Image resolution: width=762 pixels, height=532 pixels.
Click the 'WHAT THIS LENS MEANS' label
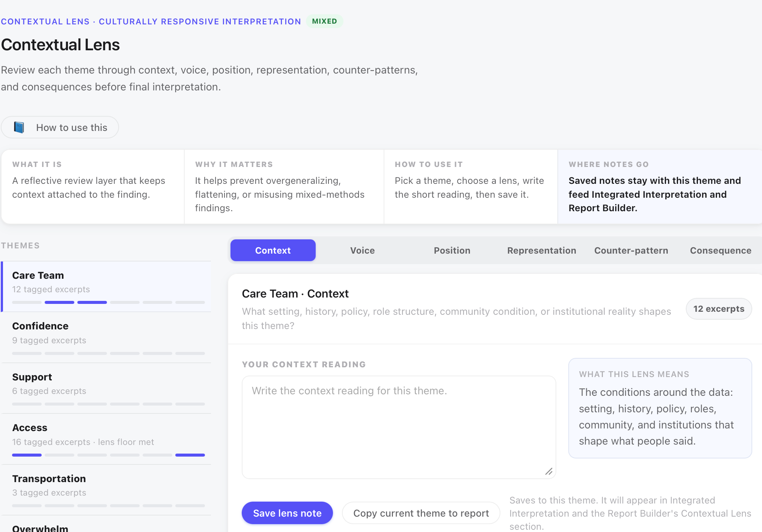634,374
